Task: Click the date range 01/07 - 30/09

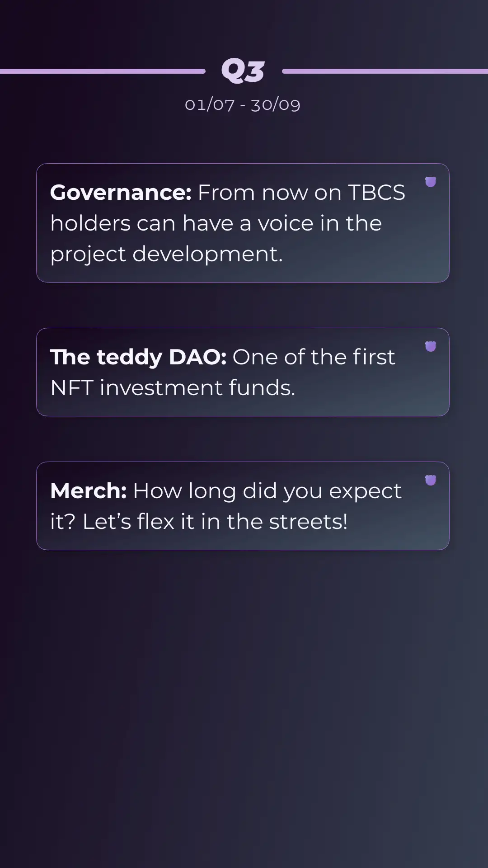Action: coord(243,104)
